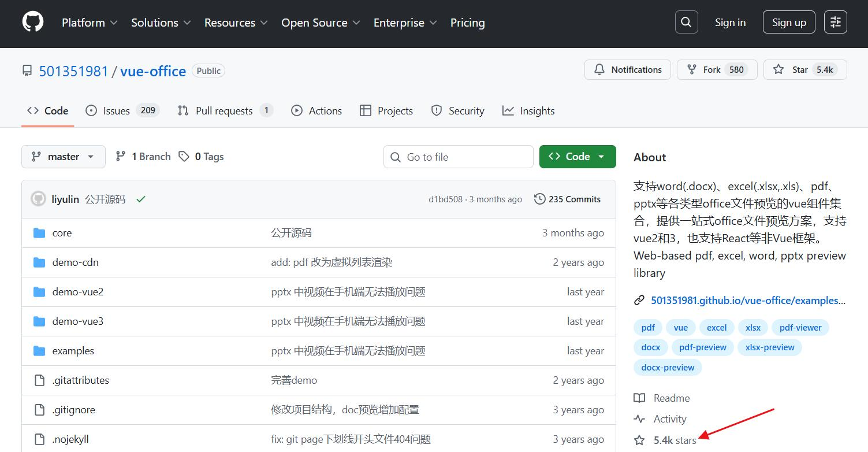This screenshot has width=868, height=452.
Task: View the 0 Tags list
Action: 201,157
